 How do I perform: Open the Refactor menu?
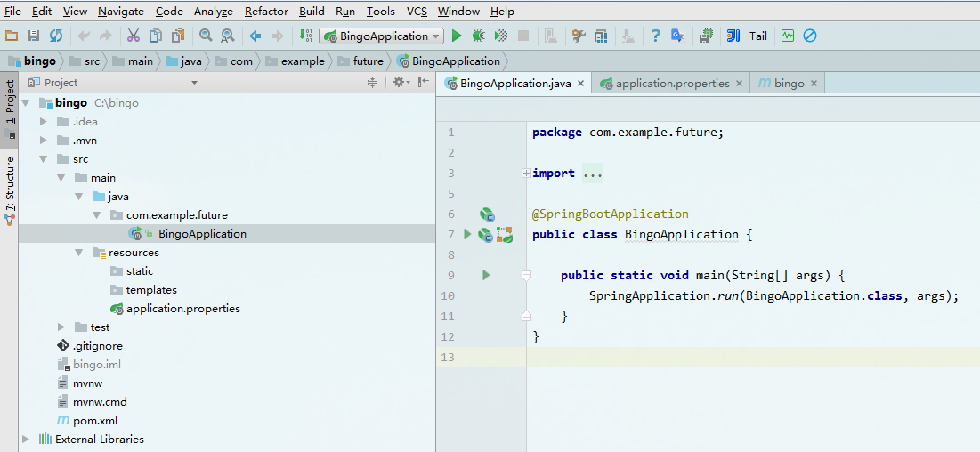pyautogui.click(x=267, y=12)
